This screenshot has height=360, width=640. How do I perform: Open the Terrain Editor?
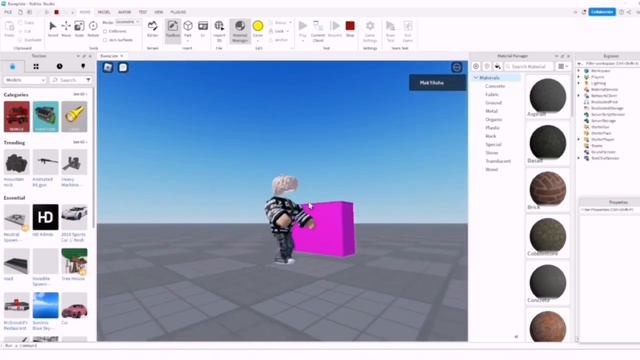(153, 29)
